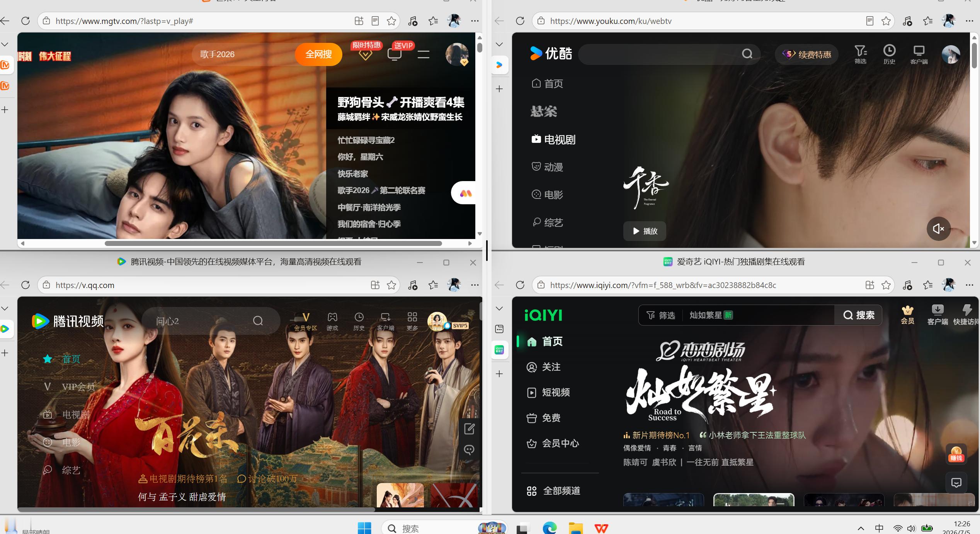
Task: Open Tencent Video 电视剧 in the sidebar
Action: (x=66, y=415)
